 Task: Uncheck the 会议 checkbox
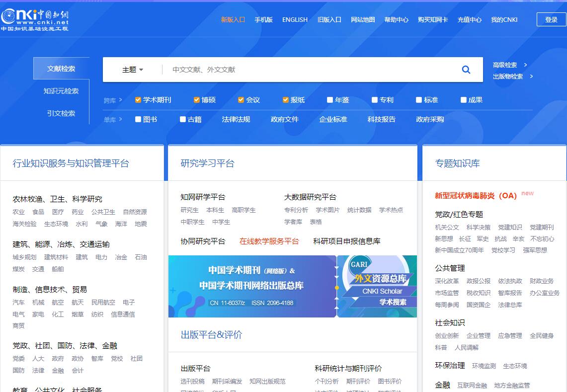241,100
